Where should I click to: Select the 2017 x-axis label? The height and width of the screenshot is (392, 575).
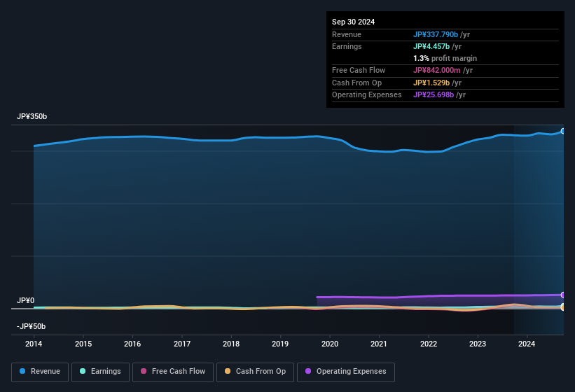pyautogui.click(x=182, y=344)
